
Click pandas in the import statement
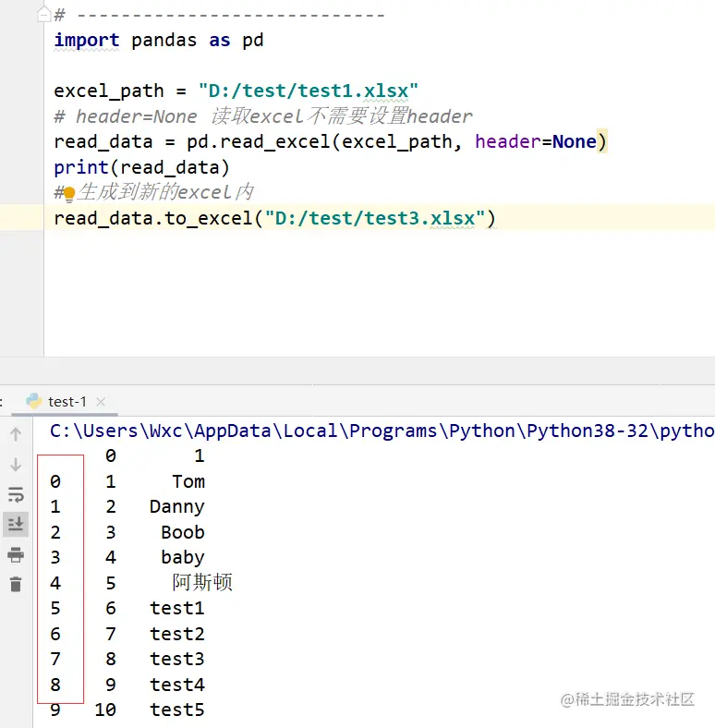click(164, 41)
